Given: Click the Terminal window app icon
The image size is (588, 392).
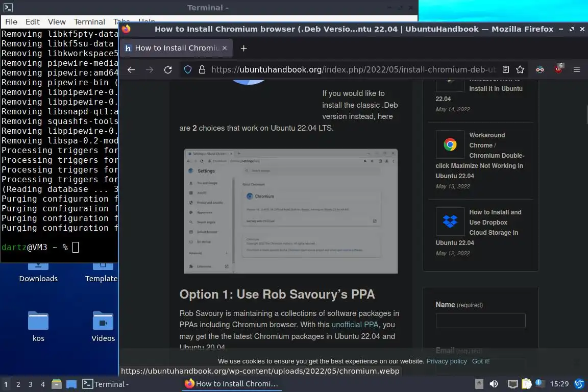Looking at the screenshot, I should (8, 8).
